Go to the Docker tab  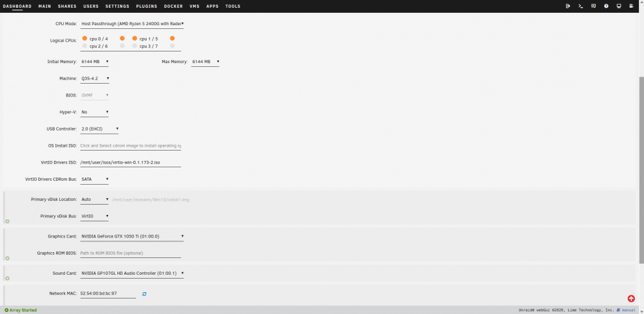tap(173, 6)
